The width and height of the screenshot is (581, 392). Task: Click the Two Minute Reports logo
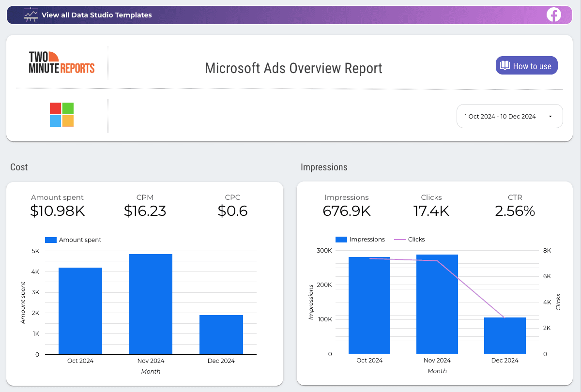(62, 63)
